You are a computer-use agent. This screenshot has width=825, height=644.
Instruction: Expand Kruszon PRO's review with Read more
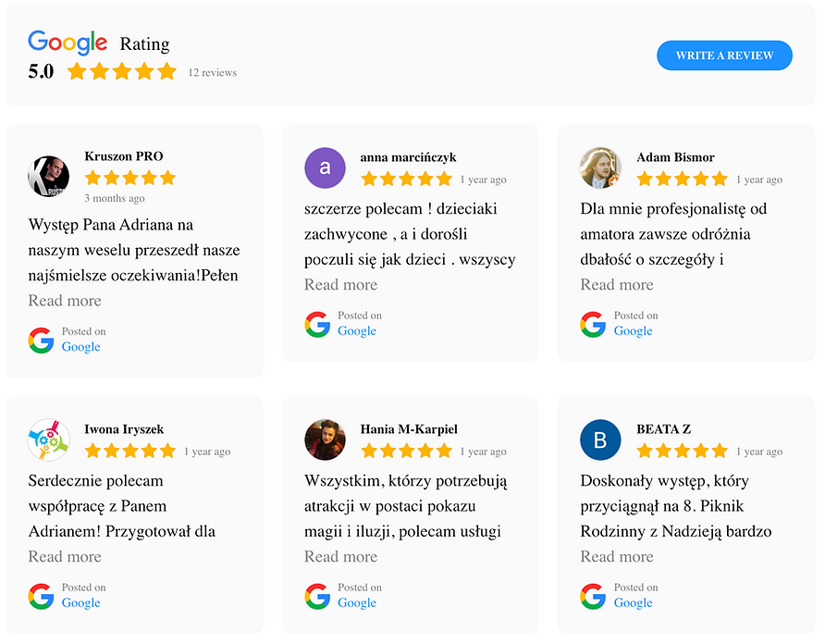65,301
